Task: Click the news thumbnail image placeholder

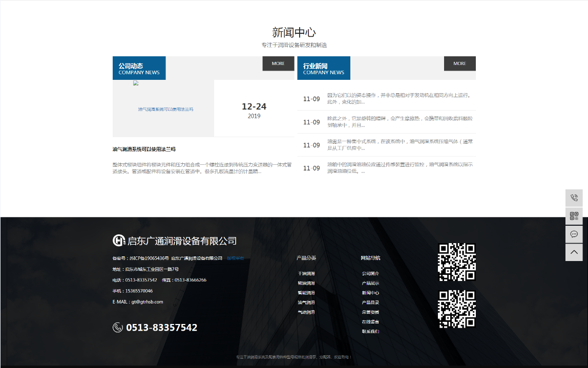Action: (163, 109)
